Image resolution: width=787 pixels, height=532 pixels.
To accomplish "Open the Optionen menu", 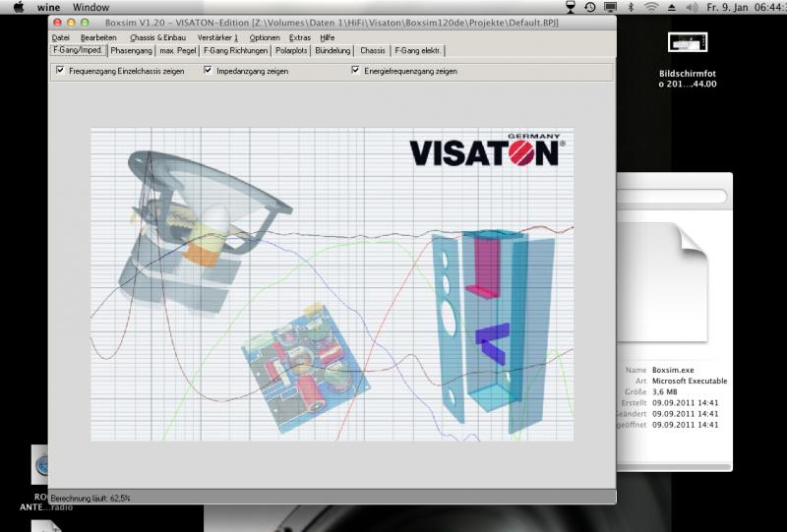I will [265, 37].
